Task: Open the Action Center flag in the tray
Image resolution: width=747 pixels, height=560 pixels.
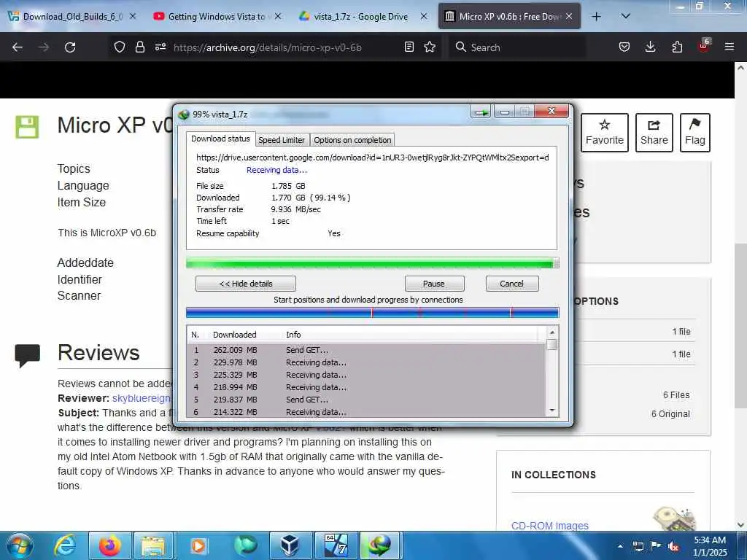Action: click(656, 546)
